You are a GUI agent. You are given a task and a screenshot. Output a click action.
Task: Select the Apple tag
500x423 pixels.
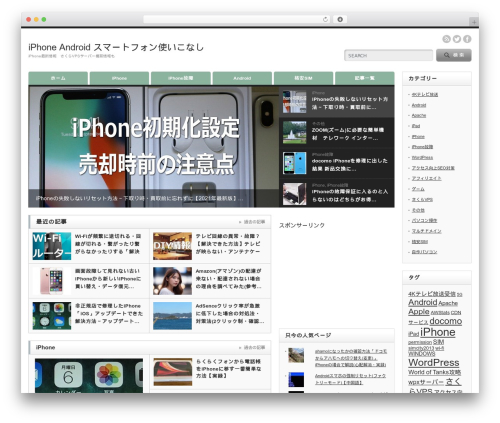[x=419, y=312]
